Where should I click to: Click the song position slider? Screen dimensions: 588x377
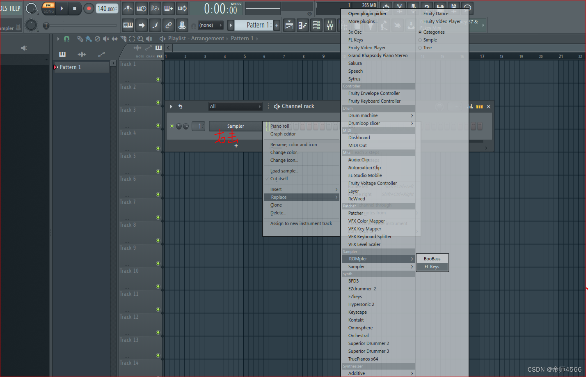[80, 25]
